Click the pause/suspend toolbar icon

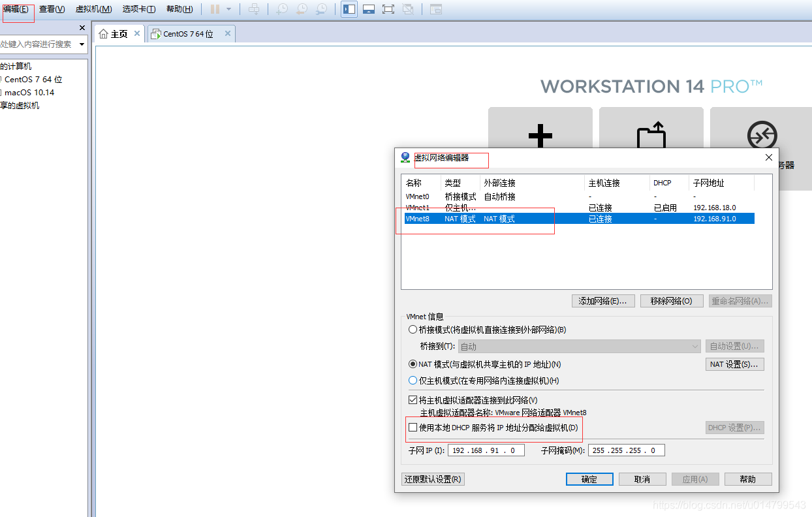pyautogui.click(x=215, y=9)
